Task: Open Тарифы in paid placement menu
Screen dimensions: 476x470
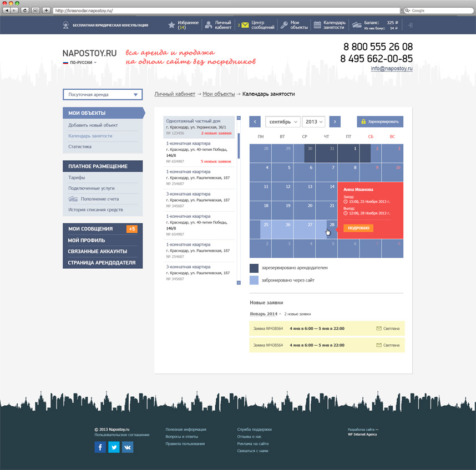Action: [x=77, y=177]
